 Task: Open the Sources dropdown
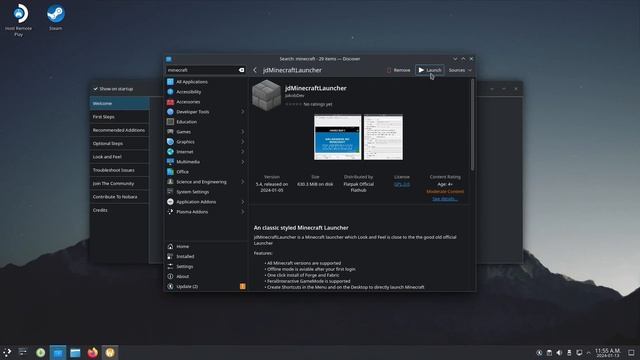pos(460,70)
